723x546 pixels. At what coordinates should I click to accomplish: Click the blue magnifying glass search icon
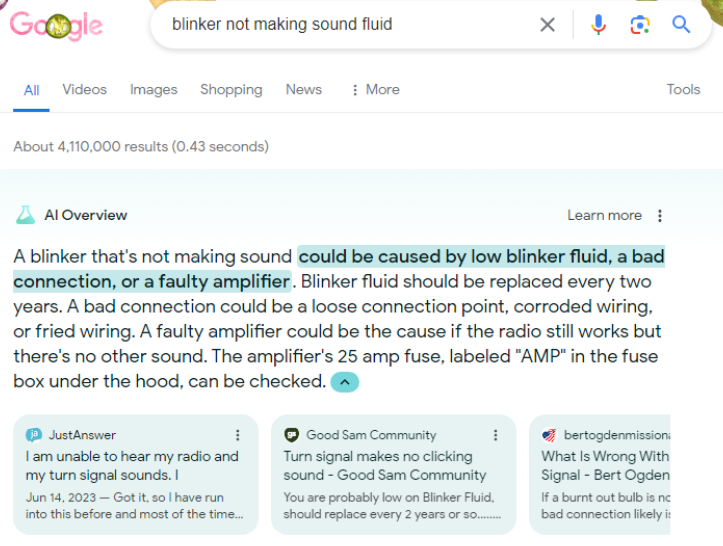tap(681, 24)
